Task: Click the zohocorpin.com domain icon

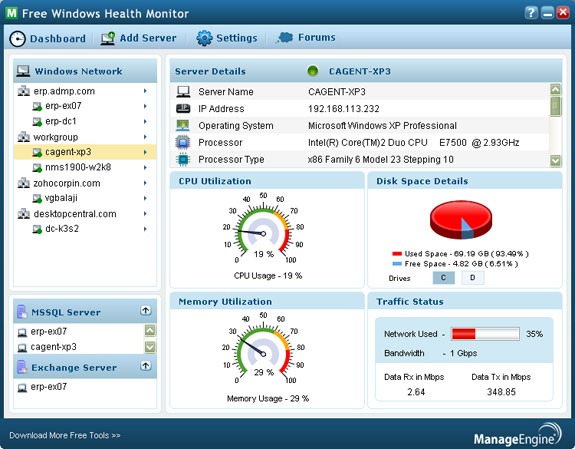Action: (24, 183)
